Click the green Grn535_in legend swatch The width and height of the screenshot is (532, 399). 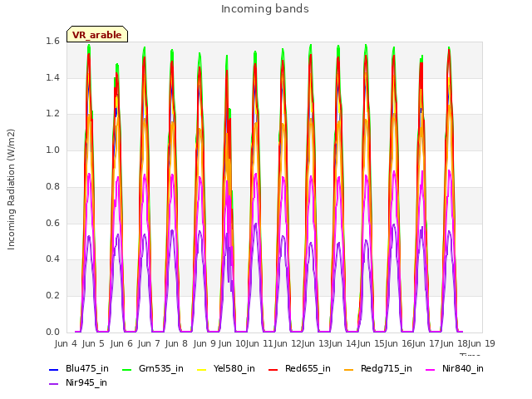126,369
